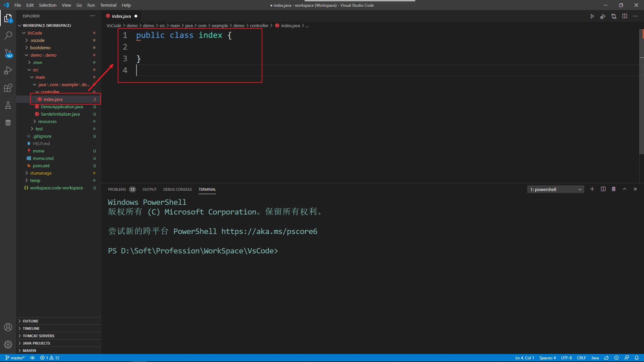Maximize the terminal panel size

[x=624, y=189]
